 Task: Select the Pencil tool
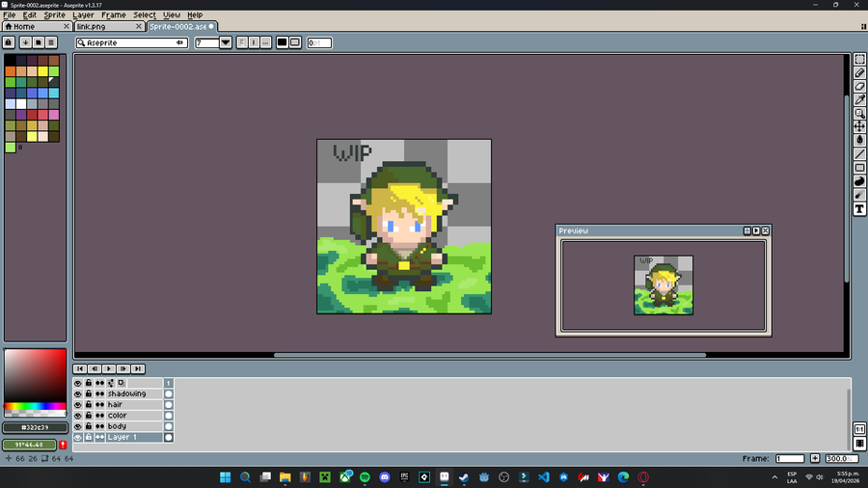coord(859,73)
